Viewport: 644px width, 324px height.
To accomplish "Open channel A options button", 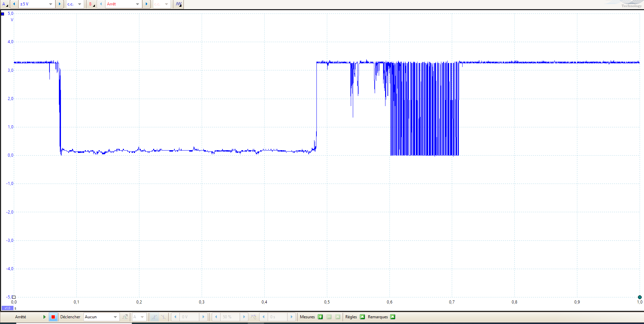I will pyautogui.click(x=5, y=4).
